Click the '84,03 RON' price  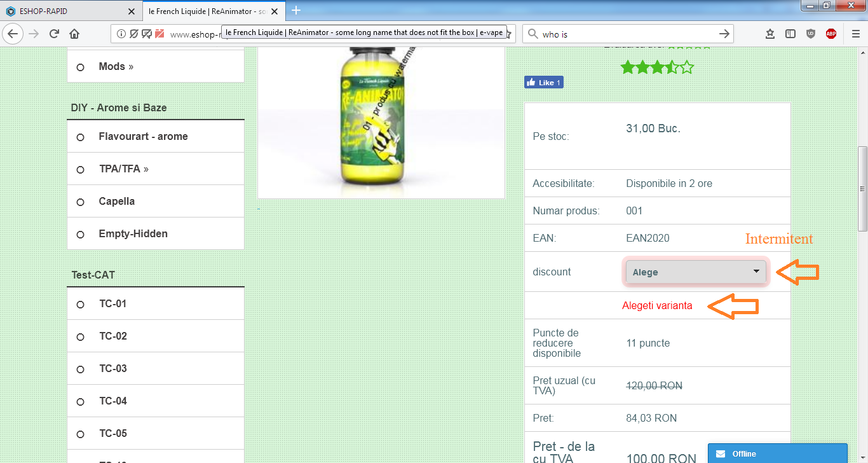click(651, 418)
